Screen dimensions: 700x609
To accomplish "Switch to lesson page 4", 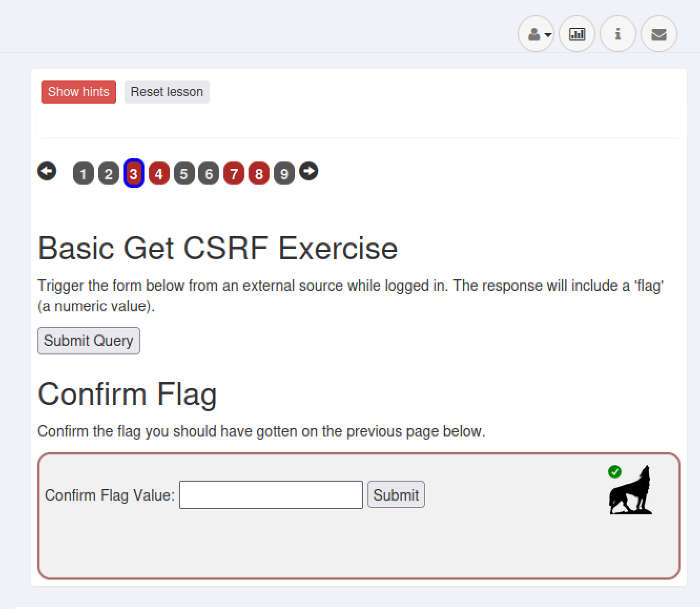I will [x=159, y=174].
